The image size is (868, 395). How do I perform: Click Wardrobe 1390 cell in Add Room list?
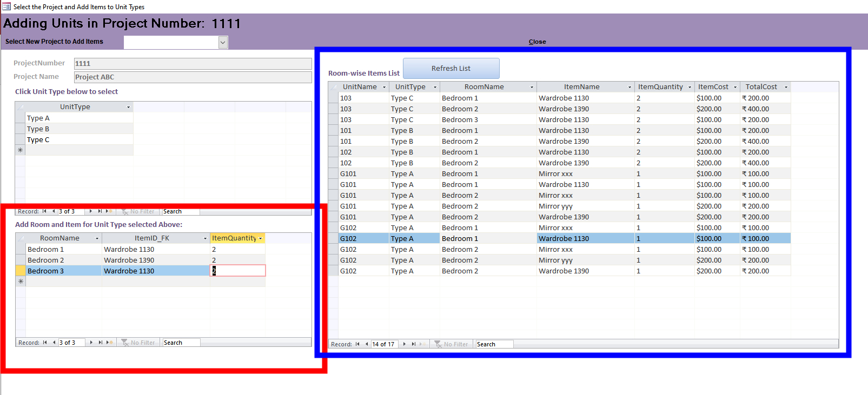click(x=156, y=260)
